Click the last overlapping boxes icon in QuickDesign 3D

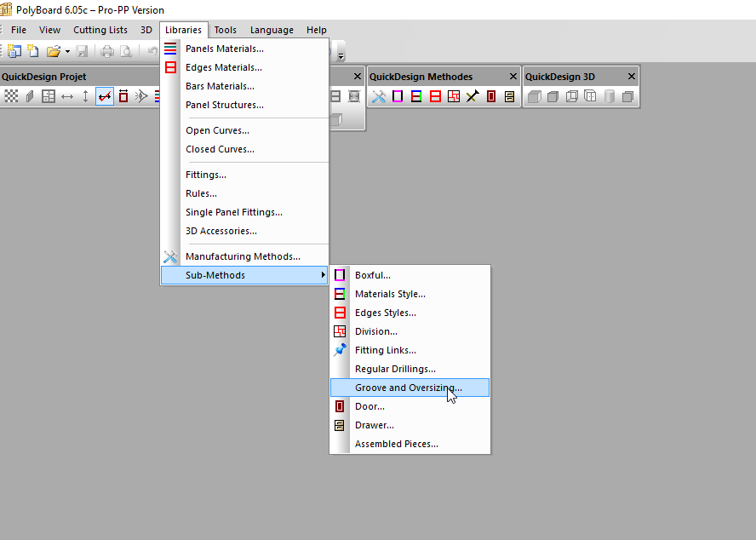pos(627,96)
